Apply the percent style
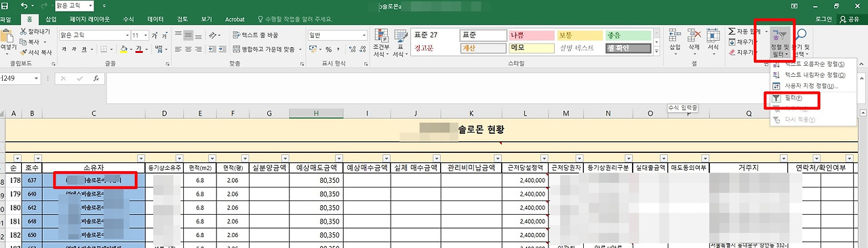This screenshot has height=248, width=868. 328,50
